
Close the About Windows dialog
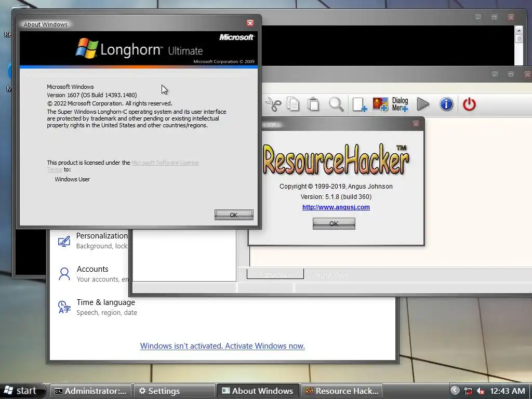(x=250, y=23)
